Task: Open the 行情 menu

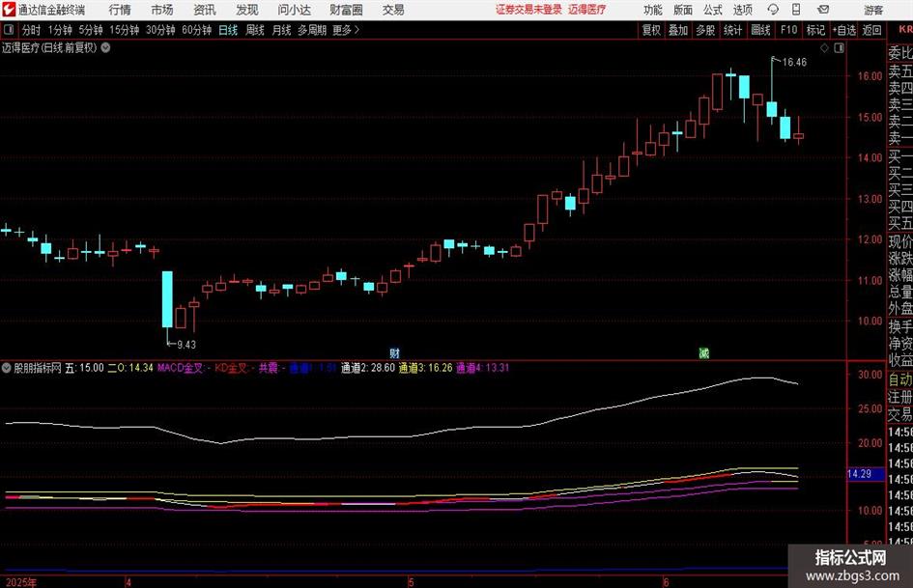Action: tap(120, 10)
